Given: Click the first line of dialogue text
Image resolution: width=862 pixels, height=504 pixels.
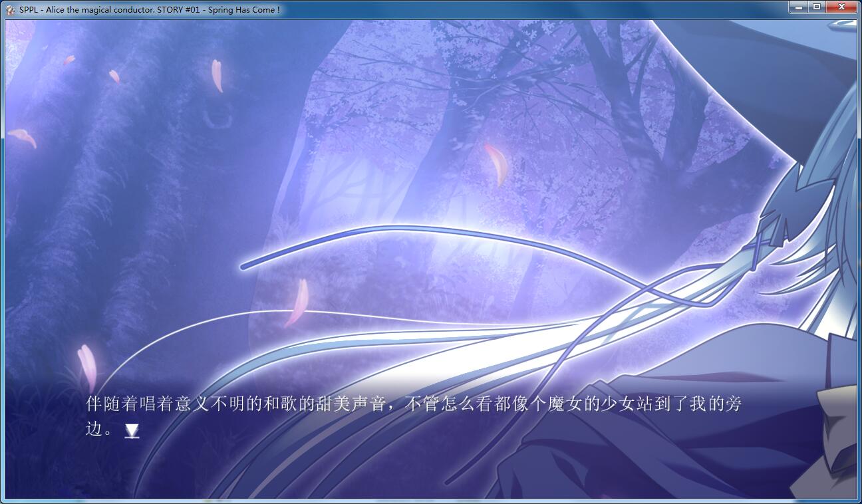Looking at the screenshot, I should 413,404.
